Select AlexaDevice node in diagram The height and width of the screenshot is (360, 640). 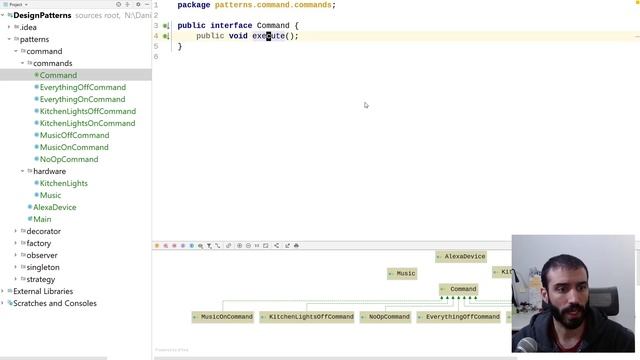coord(461,257)
